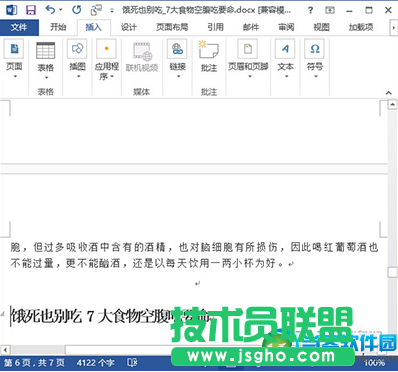
Task: Click the 符号 Symbols omega icon
Action: 315,49
